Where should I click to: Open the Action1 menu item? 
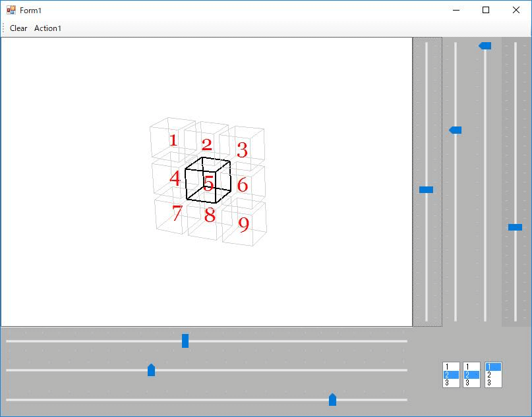(x=47, y=28)
